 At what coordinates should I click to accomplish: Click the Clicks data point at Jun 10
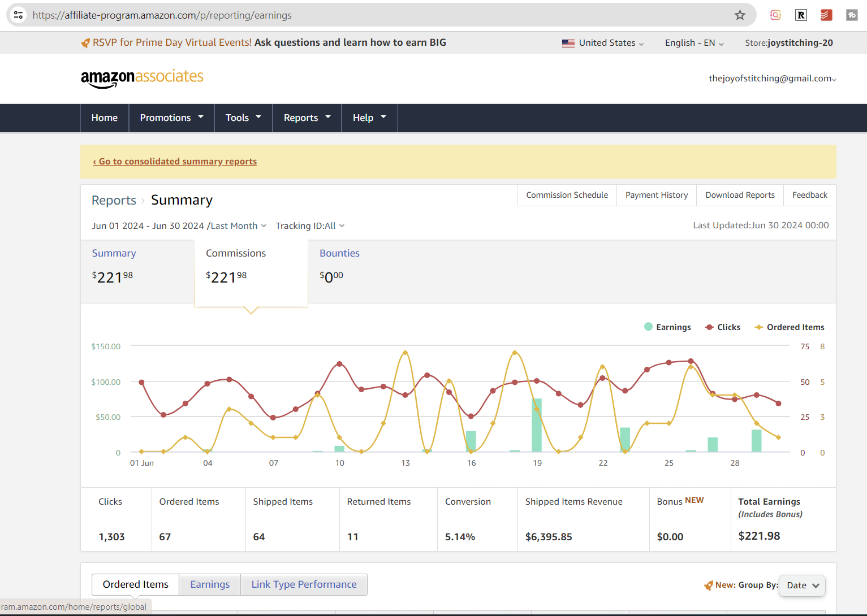click(339, 364)
